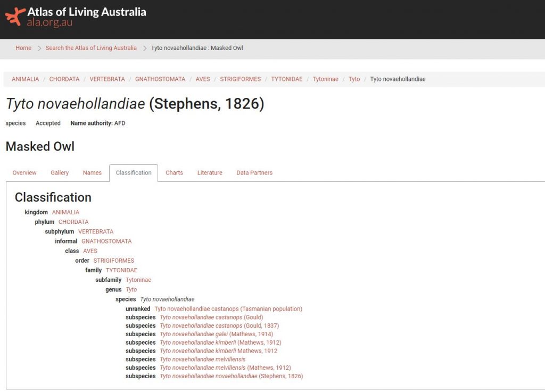The image size is (545, 392).
Task: Open informal GNATHOSTOMATA in the classification tree
Action: (x=106, y=241)
